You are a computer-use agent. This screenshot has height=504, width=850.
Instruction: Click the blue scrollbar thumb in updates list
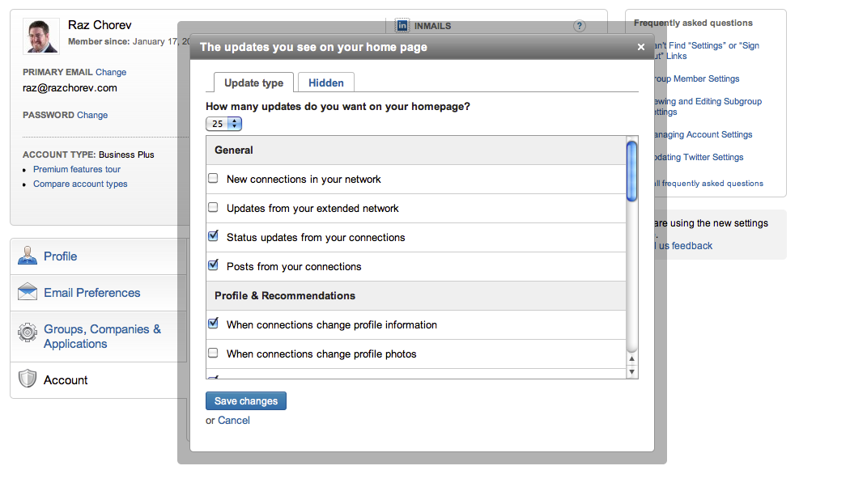click(631, 171)
